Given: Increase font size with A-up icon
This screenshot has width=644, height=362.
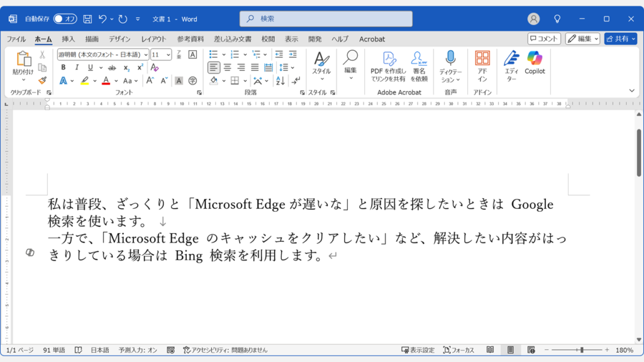Looking at the screenshot, I should tap(150, 80).
